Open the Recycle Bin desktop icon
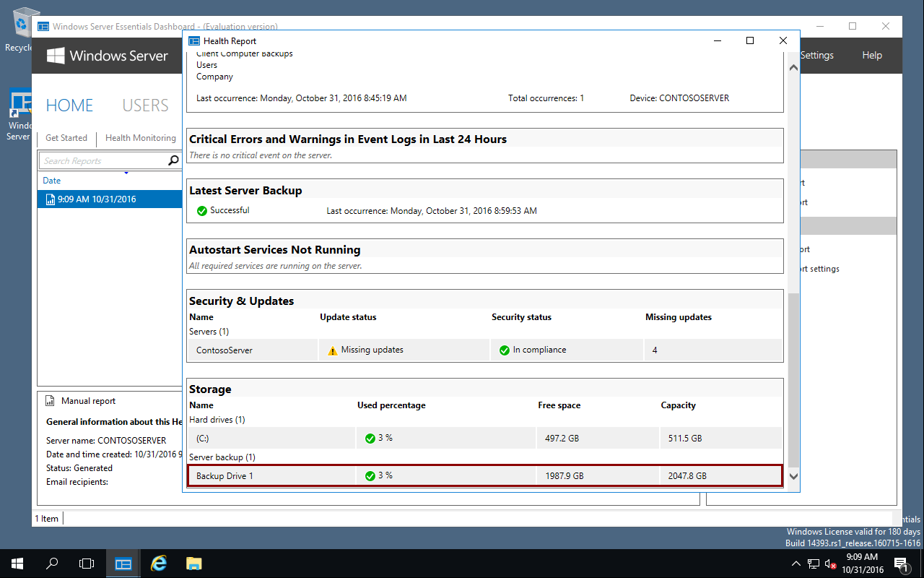Screen dimensions: 924x578 [22, 29]
